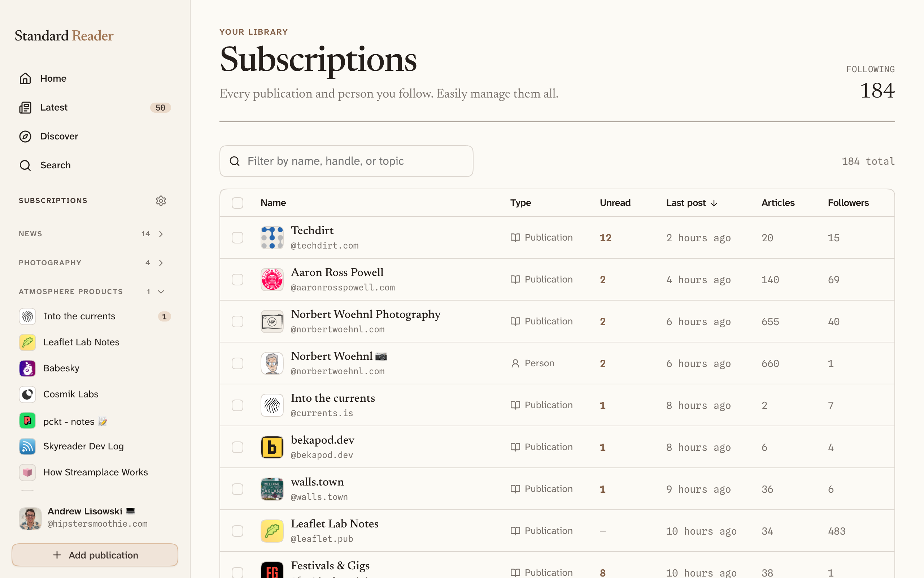This screenshot has width=924, height=578.
Task: Check the Techdirt row checkbox
Action: tap(237, 237)
